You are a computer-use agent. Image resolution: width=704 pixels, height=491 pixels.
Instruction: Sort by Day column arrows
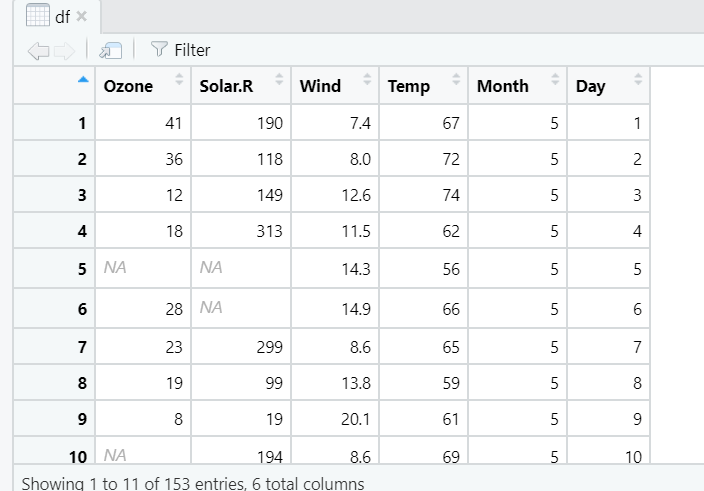point(638,79)
